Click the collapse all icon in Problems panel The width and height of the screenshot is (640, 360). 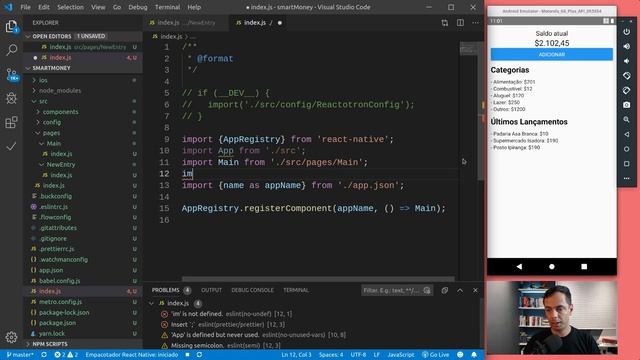(x=444, y=290)
